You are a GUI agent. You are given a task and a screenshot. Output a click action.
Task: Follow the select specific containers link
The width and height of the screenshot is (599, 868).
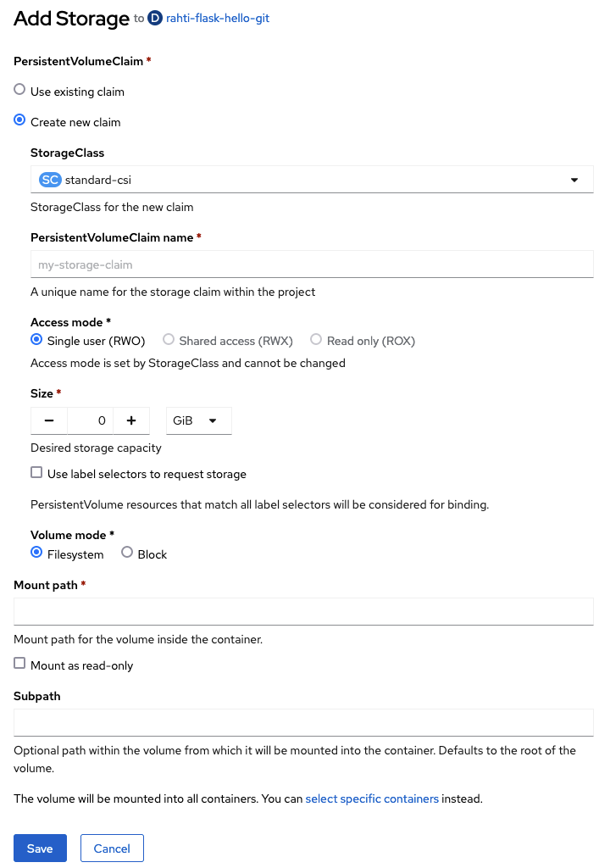click(372, 798)
